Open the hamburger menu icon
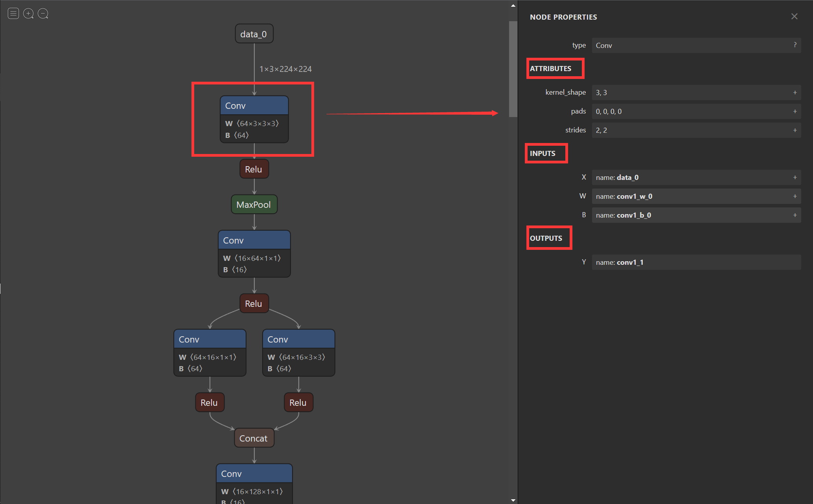The height and width of the screenshot is (504, 813). (x=13, y=14)
